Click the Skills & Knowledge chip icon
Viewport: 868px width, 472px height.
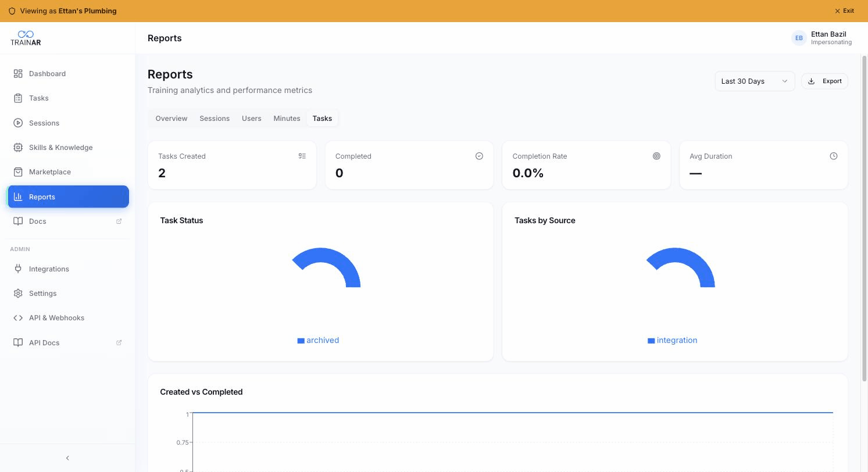tap(18, 148)
